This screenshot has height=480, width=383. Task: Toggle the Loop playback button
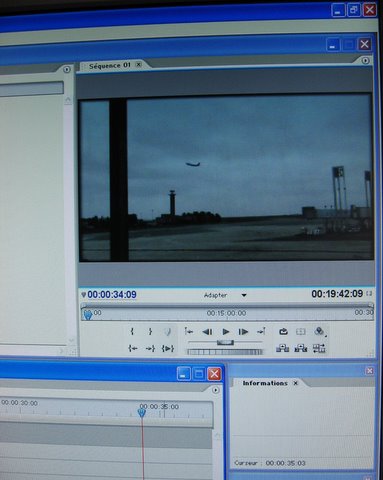(x=283, y=331)
